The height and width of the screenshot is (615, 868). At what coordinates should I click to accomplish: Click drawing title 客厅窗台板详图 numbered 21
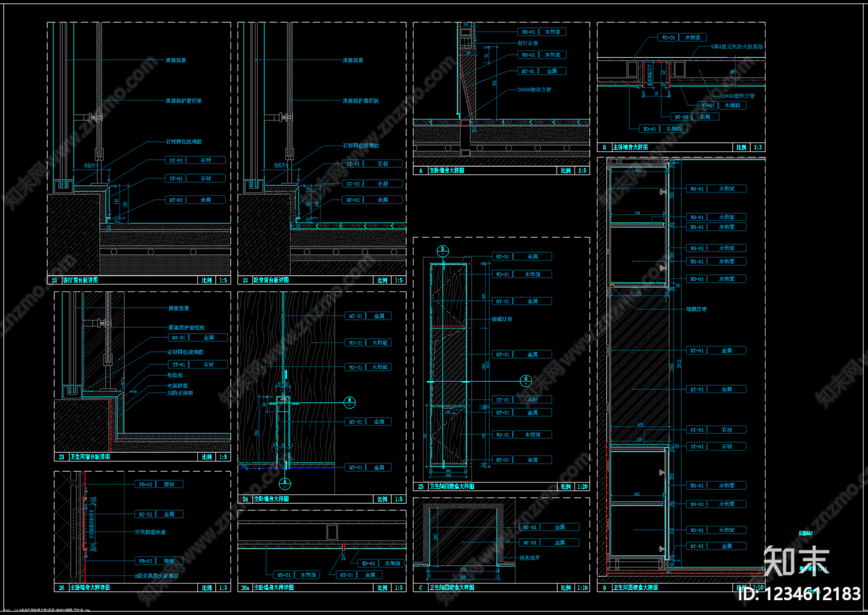coord(80,280)
